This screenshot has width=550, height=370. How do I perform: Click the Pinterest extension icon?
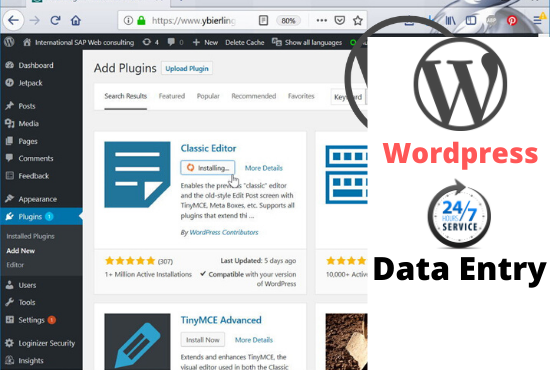[512, 21]
